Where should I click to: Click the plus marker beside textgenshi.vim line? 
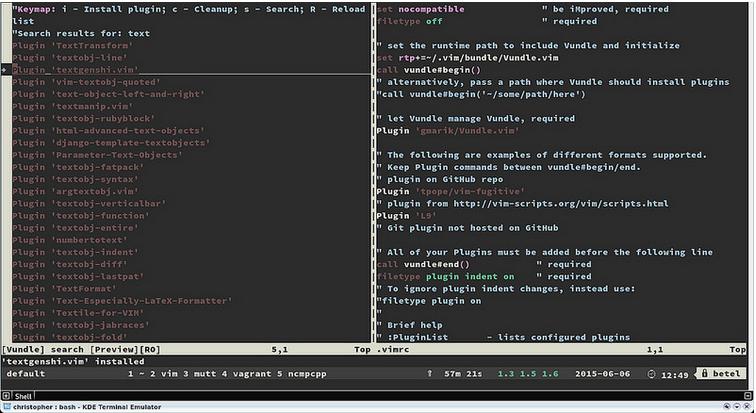[4, 70]
